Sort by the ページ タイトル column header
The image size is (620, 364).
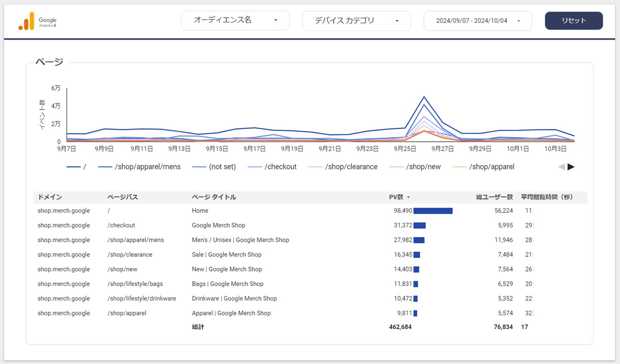(x=214, y=197)
